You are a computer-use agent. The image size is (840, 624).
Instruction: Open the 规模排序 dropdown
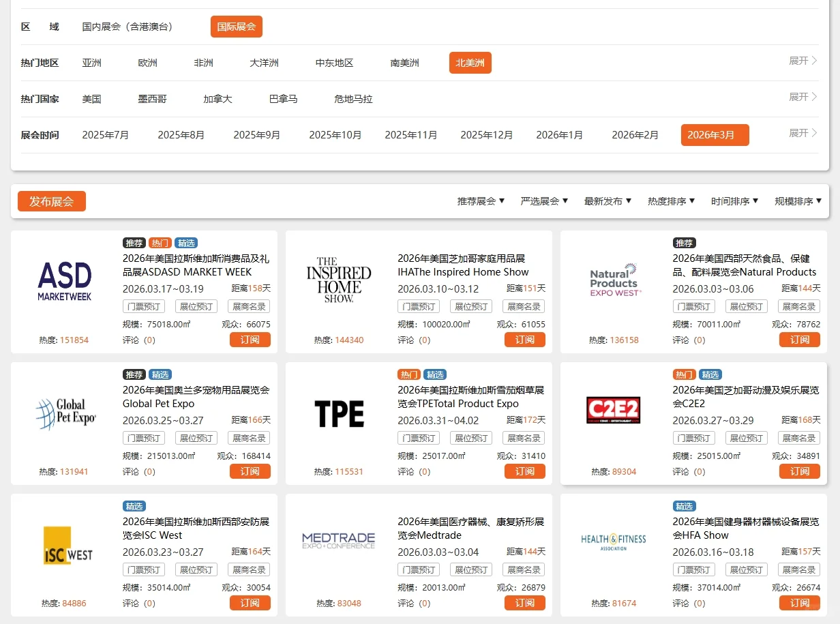pos(798,201)
